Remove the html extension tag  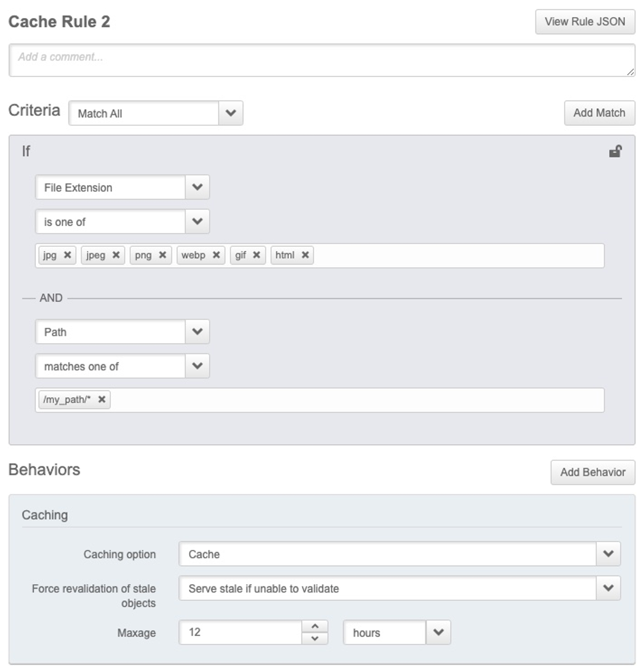click(x=305, y=255)
